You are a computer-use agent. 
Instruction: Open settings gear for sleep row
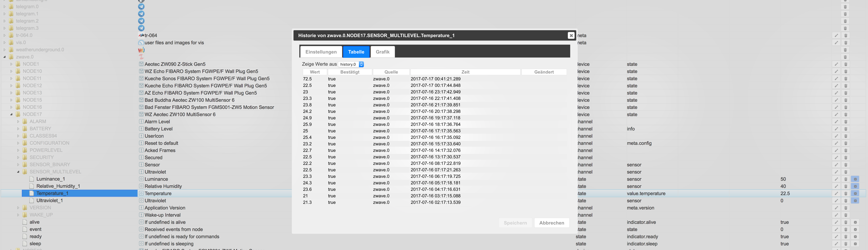click(x=855, y=244)
